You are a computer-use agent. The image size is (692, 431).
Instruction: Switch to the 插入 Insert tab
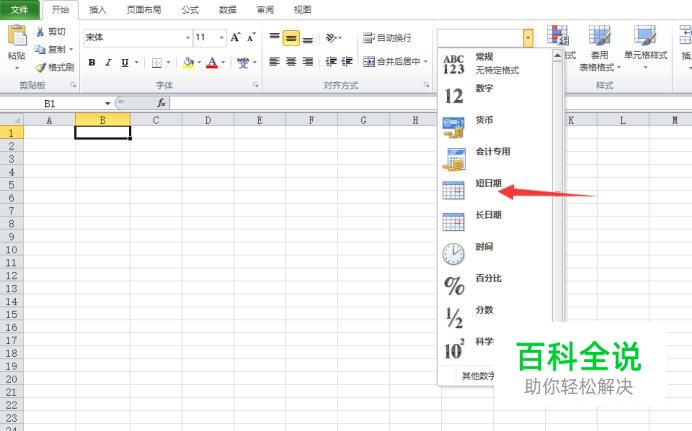(98, 10)
